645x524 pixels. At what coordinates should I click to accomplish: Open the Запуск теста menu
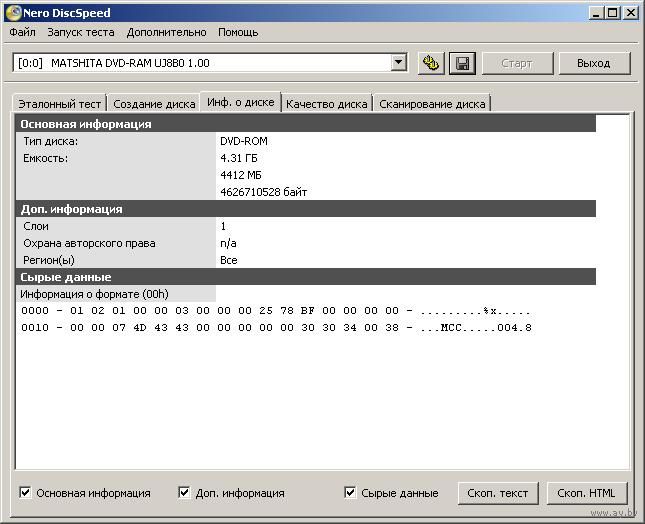(81, 32)
